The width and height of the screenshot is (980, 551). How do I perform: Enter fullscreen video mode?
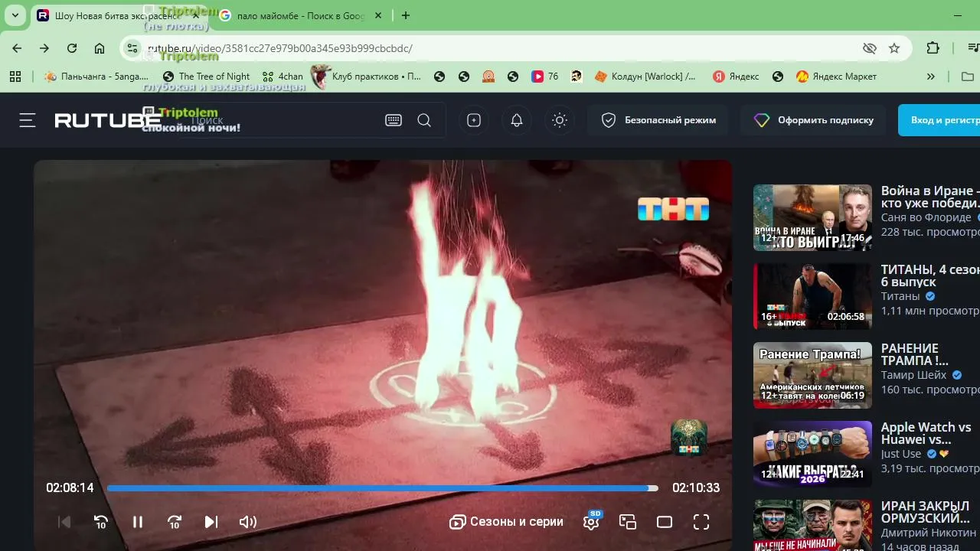click(x=701, y=522)
